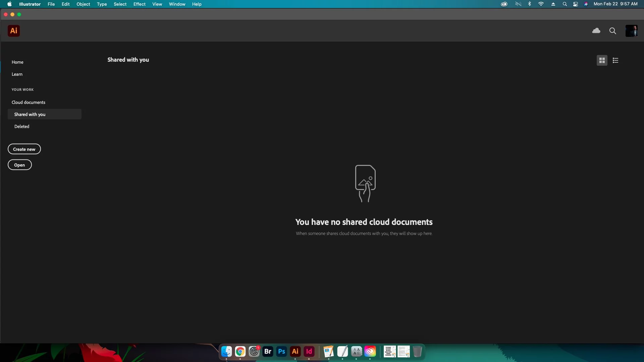Toggle Bluetooth from the menu bar
644x362 pixels.
point(529,4)
